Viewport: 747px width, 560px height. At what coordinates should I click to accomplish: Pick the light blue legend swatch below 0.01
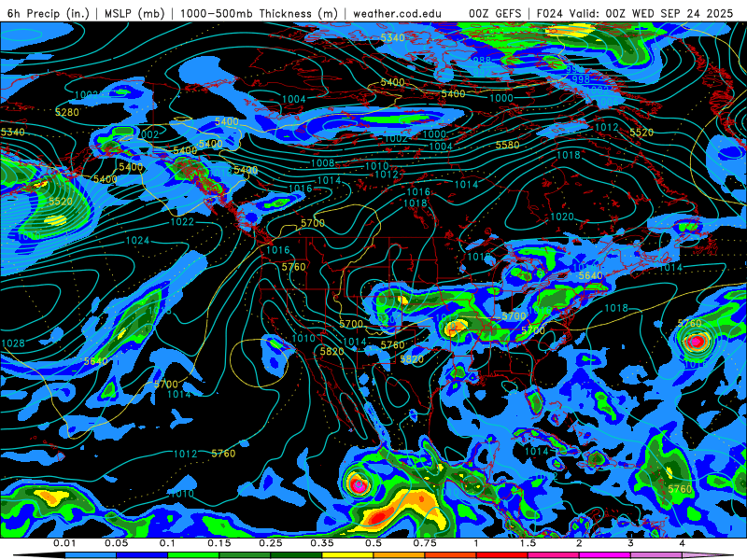click(90, 555)
